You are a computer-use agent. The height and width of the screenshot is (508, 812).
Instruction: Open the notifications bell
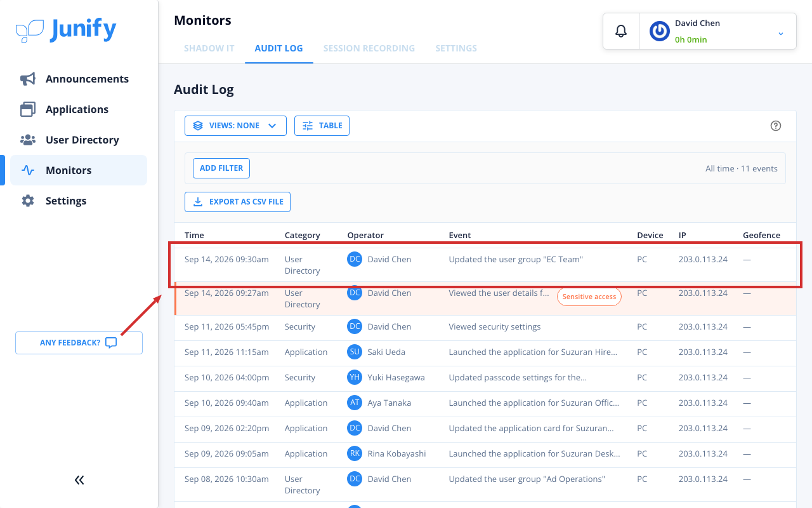point(621,31)
